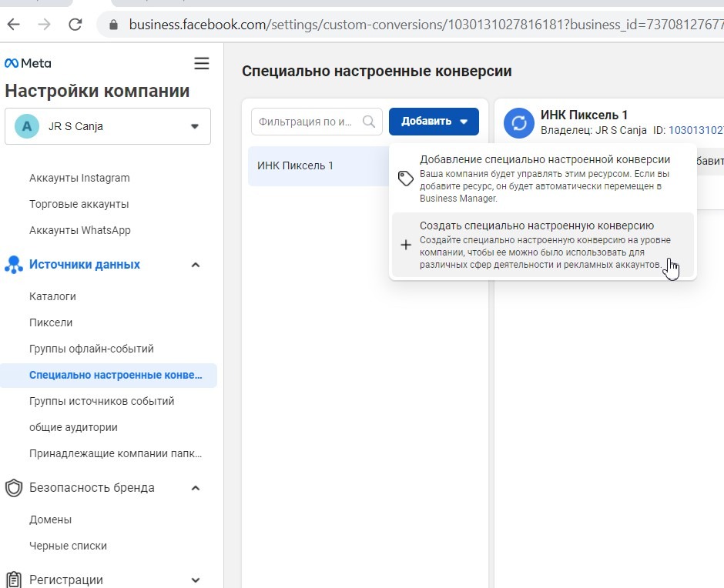The image size is (724, 588).
Task: Click the Настройки компании heading
Action: 97,91
